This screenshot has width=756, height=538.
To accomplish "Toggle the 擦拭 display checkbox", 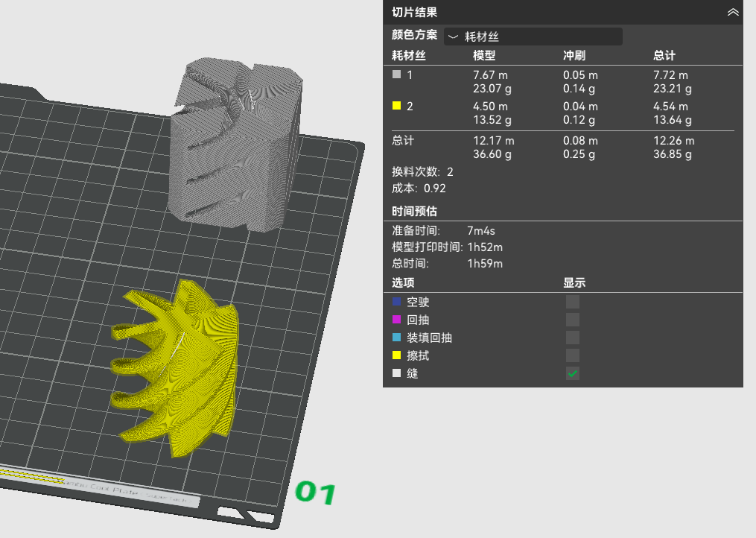I will pyautogui.click(x=572, y=355).
